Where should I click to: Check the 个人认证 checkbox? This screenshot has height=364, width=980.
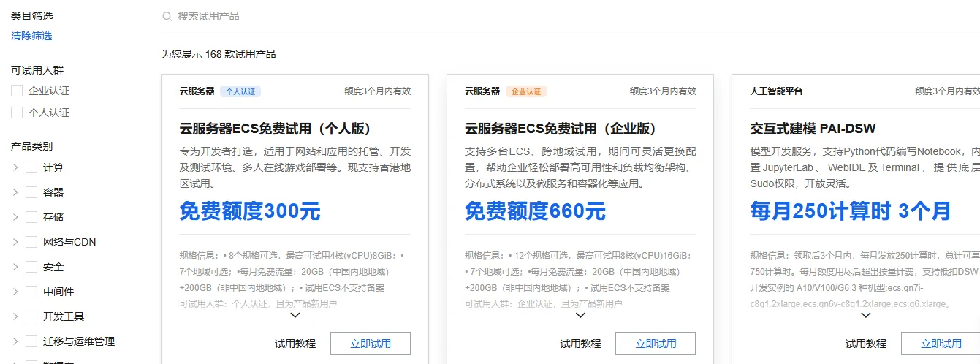pyautogui.click(x=17, y=113)
